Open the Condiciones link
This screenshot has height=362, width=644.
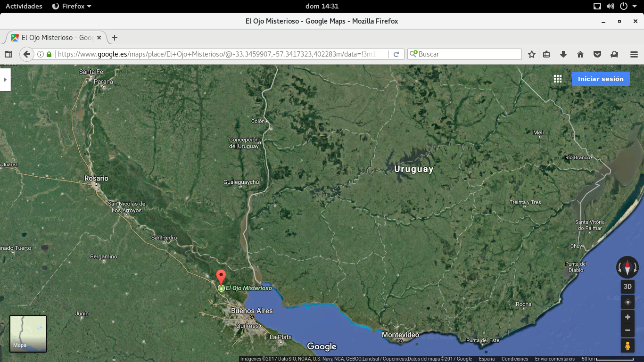pos(515,359)
